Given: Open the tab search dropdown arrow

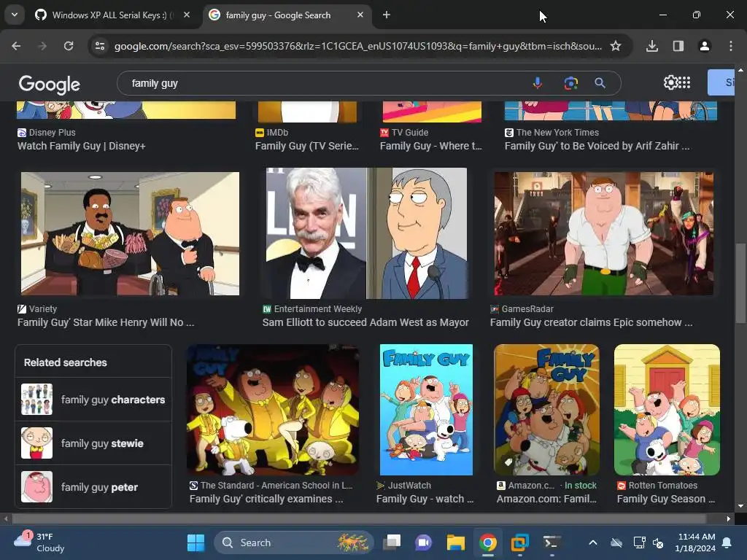Looking at the screenshot, I should point(15,15).
